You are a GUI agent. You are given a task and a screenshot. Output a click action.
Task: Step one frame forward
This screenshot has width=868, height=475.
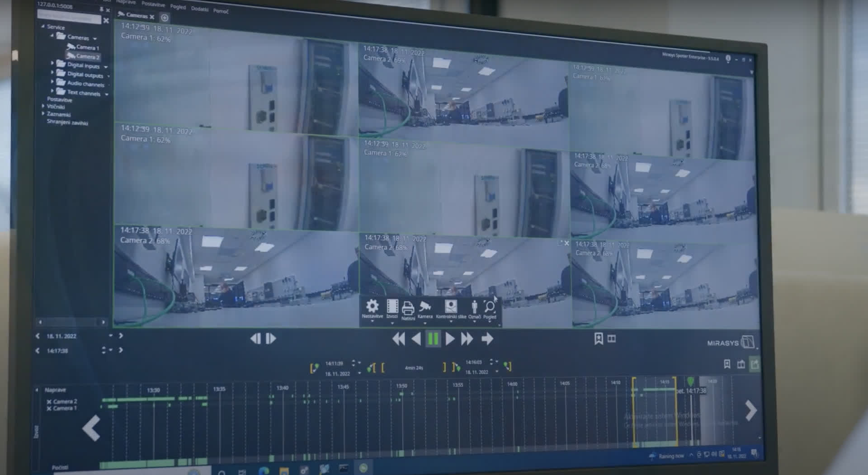click(271, 339)
